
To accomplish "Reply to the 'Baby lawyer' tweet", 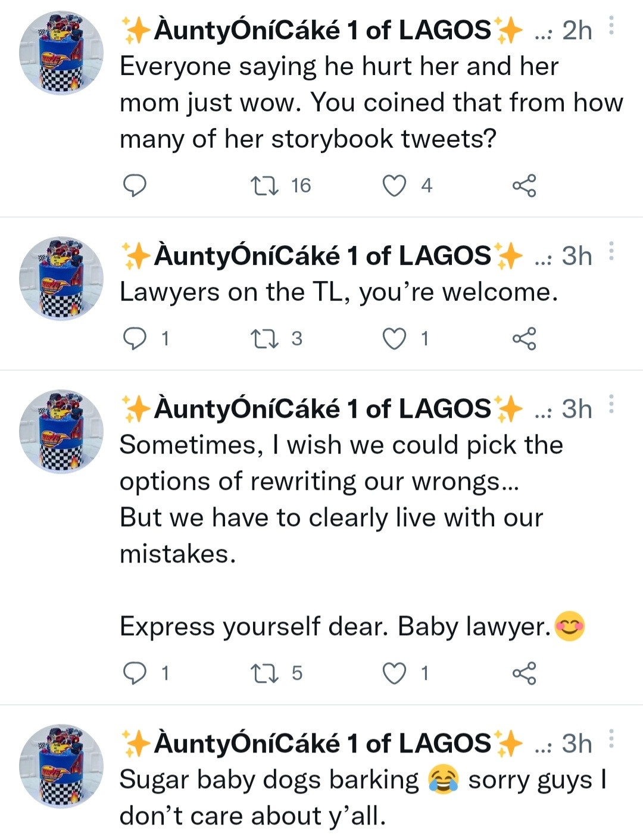I will tap(135, 673).
